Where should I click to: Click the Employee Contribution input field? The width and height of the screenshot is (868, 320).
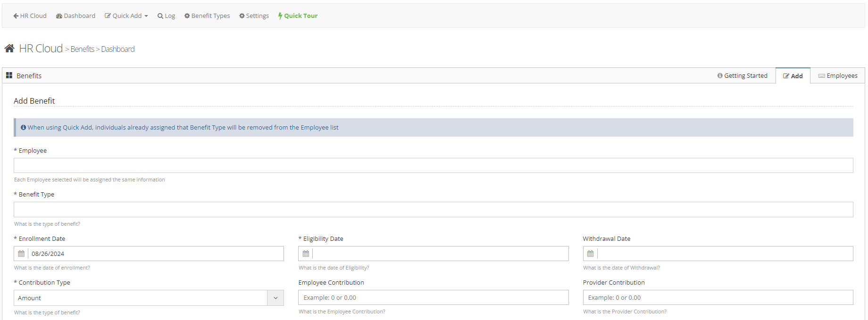[x=433, y=297]
